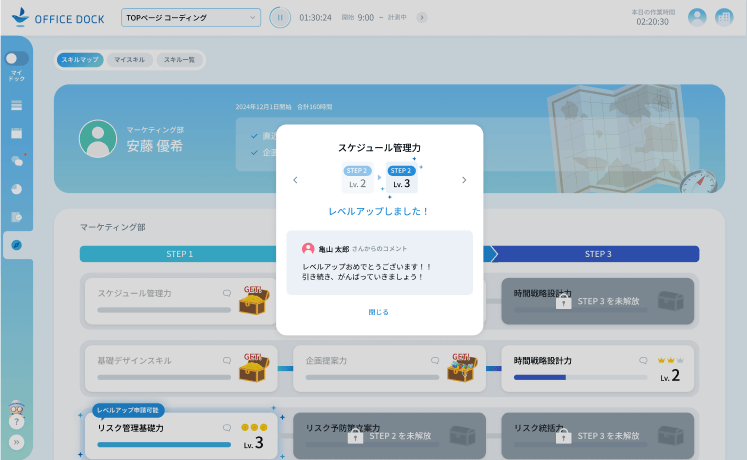Click the STEP 2 Lv. 3 badge

pos(402,178)
